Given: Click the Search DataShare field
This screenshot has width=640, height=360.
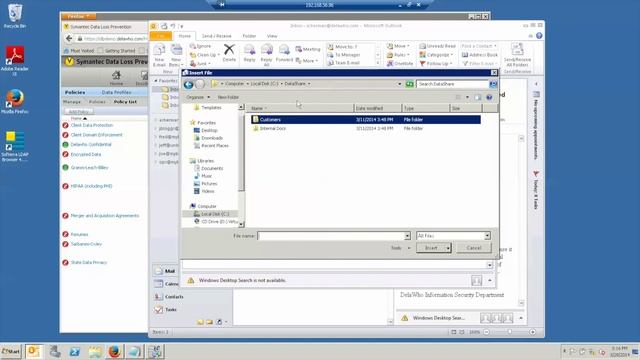Looking at the screenshot, I should tap(453, 84).
